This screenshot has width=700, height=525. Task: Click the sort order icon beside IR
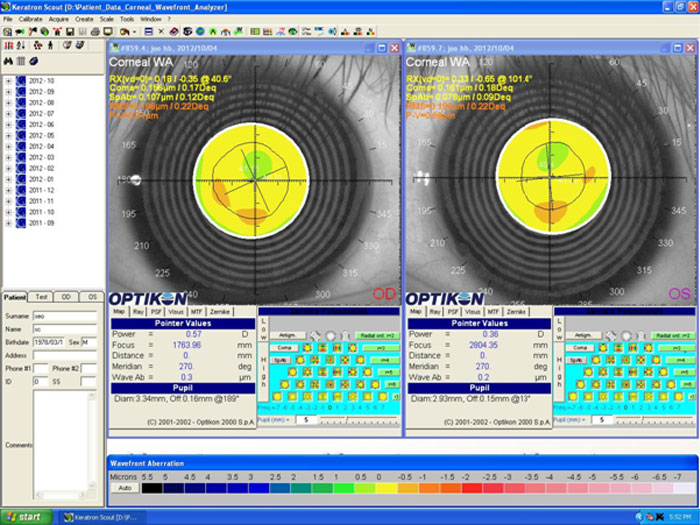click(21, 46)
